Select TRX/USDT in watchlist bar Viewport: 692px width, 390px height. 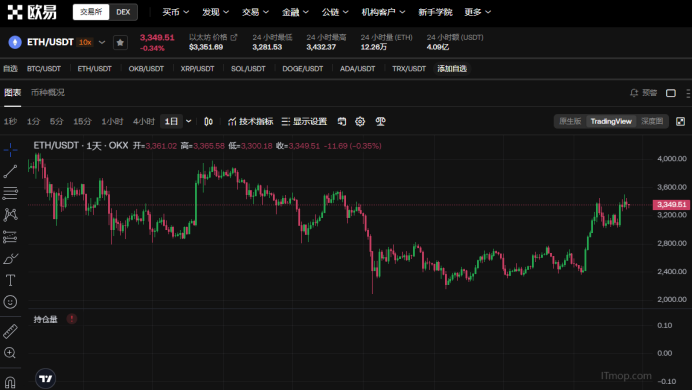[x=409, y=69]
